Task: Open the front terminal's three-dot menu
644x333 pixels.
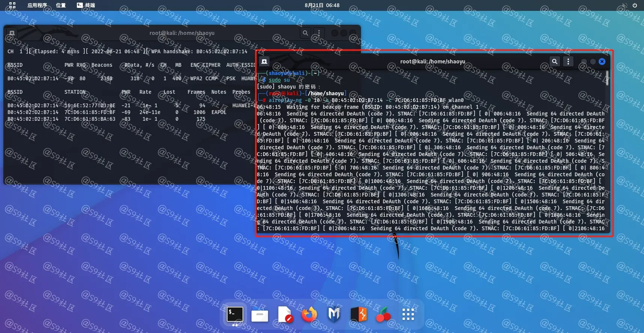Action: click(x=568, y=61)
